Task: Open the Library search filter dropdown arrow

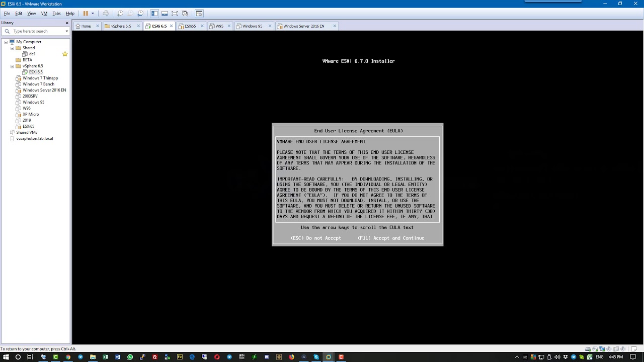Action: (x=66, y=31)
